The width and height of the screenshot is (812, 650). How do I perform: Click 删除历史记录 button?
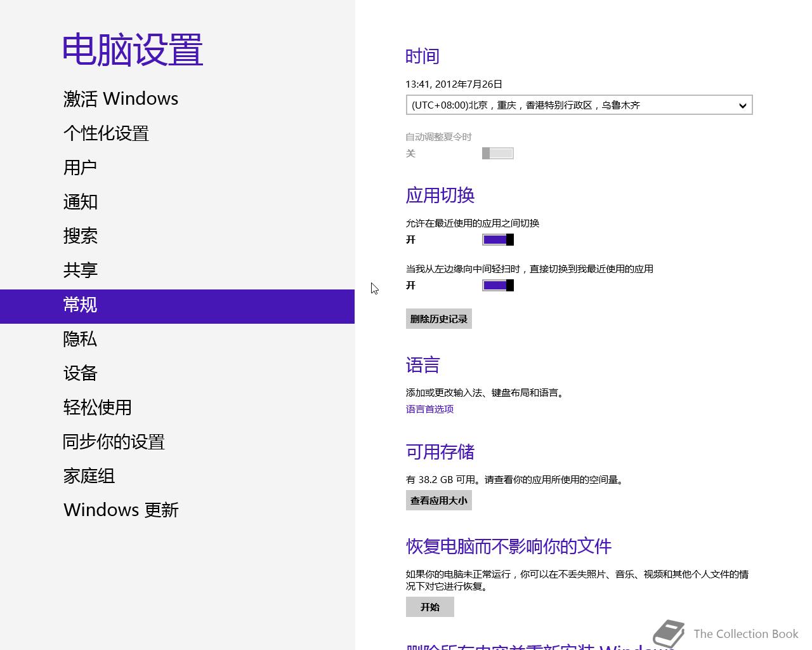click(439, 319)
